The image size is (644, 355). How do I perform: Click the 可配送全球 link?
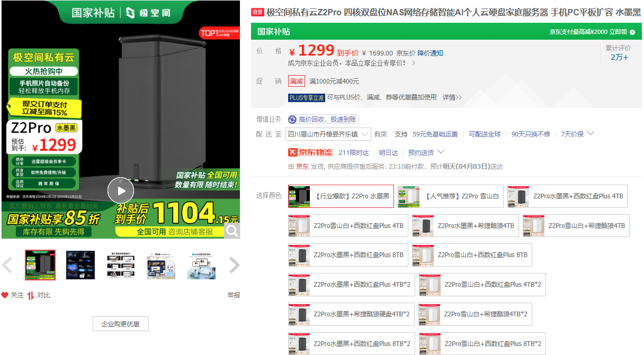coord(485,134)
